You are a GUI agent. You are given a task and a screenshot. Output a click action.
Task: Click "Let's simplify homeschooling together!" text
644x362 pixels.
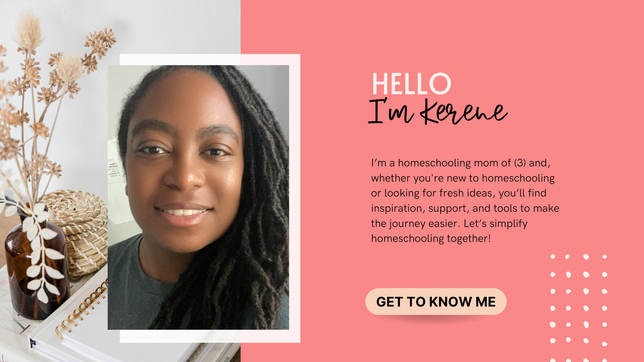coord(449,231)
